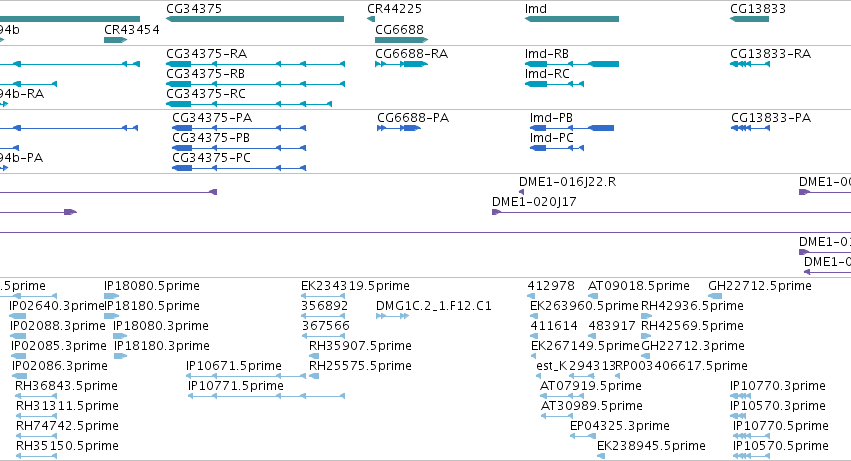Click EST IP18180.3prime
The width and height of the screenshot is (851, 461).
pyautogui.click(x=120, y=357)
